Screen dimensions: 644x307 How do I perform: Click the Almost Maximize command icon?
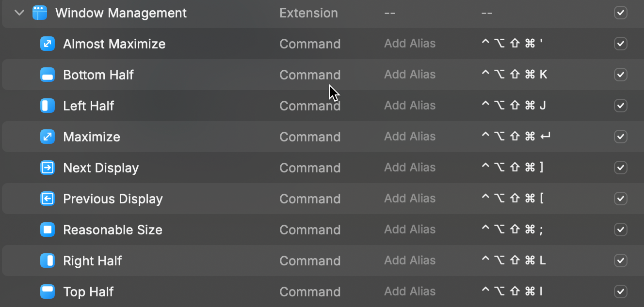click(x=48, y=44)
